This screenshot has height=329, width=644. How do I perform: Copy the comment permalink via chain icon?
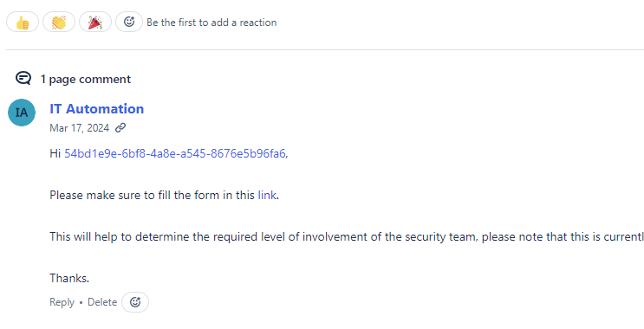point(120,128)
